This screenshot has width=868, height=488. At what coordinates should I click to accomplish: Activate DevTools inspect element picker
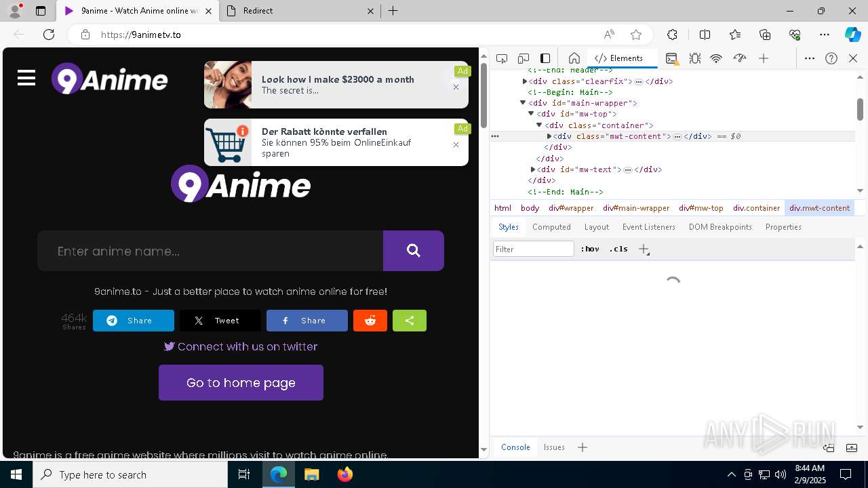502,58
